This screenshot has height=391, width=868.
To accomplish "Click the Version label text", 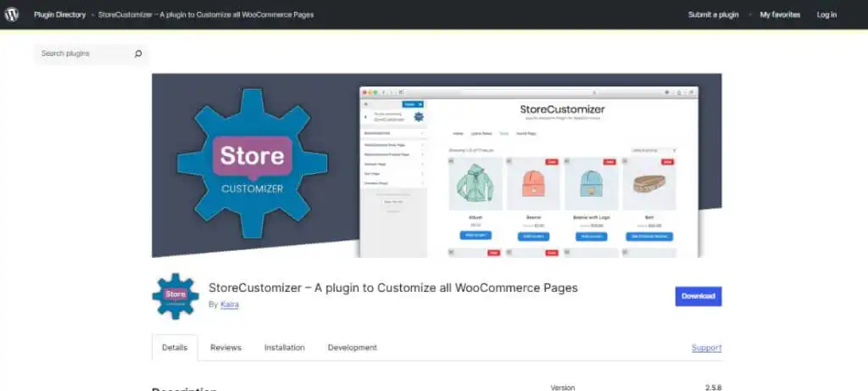I will click(x=563, y=388).
